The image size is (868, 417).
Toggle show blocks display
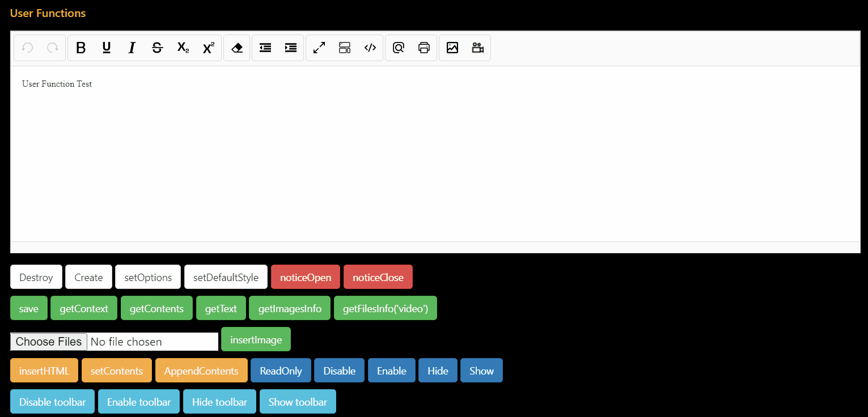tap(344, 48)
